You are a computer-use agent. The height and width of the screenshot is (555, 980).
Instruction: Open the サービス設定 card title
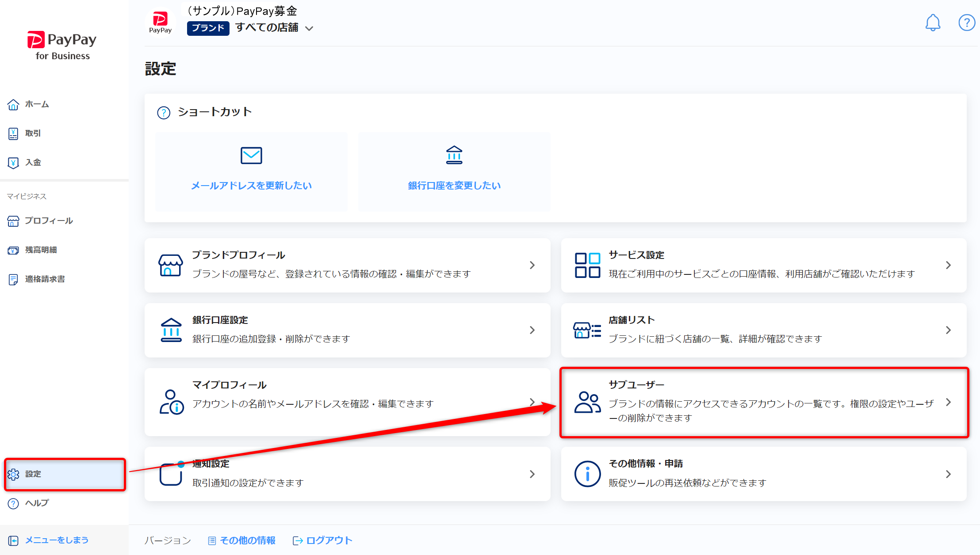[x=636, y=255]
